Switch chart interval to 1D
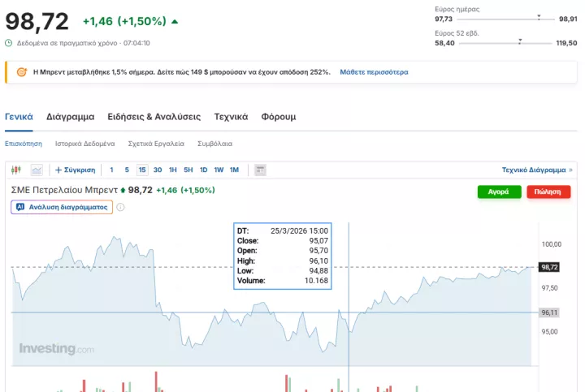585x392 pixels. click(x=203, y=170)
